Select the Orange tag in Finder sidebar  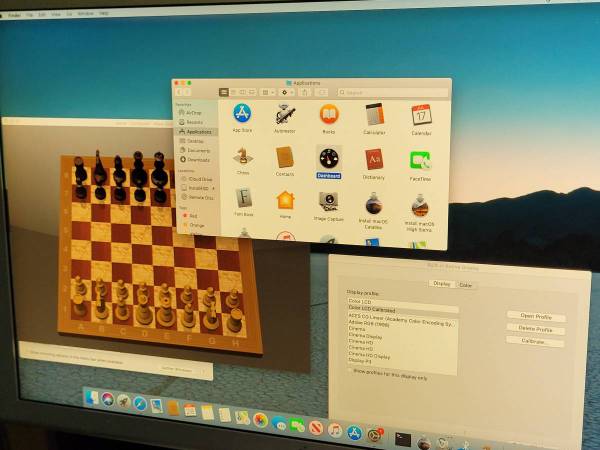click(x=195, y=225)
